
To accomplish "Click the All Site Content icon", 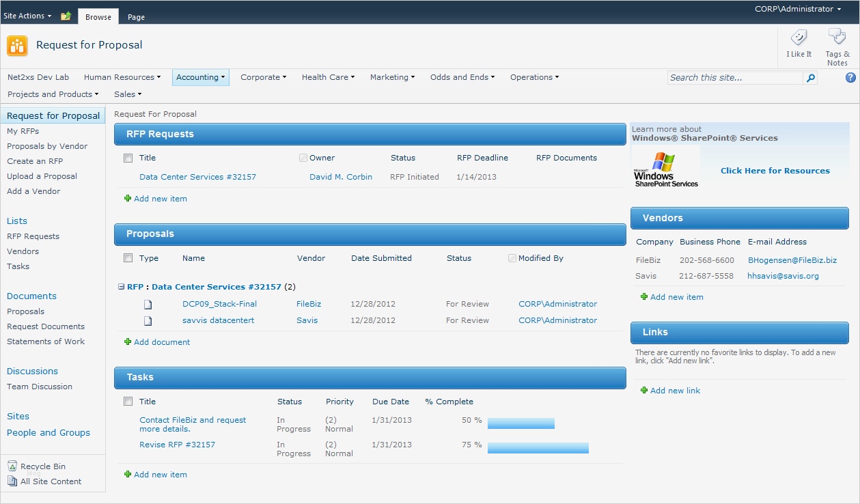I will [12, 481].
